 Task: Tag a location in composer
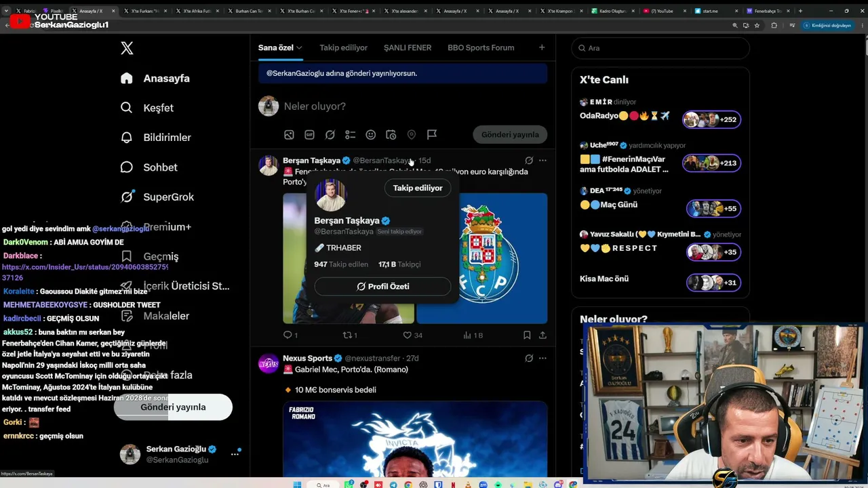click(x=411, y=135)
